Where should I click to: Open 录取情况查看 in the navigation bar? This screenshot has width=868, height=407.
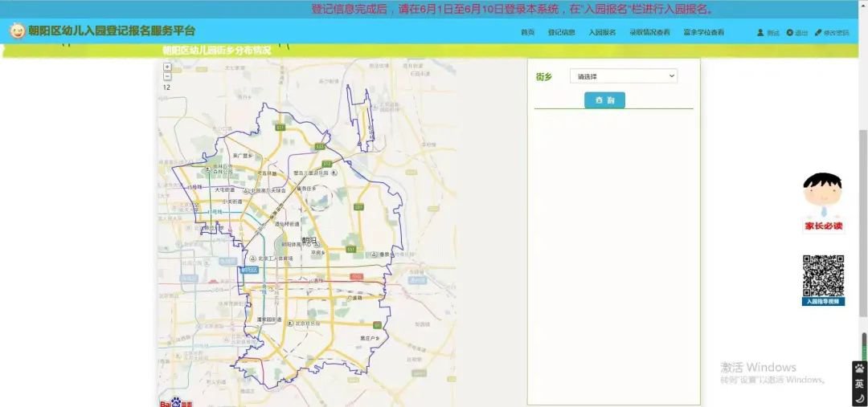point(649,33)
